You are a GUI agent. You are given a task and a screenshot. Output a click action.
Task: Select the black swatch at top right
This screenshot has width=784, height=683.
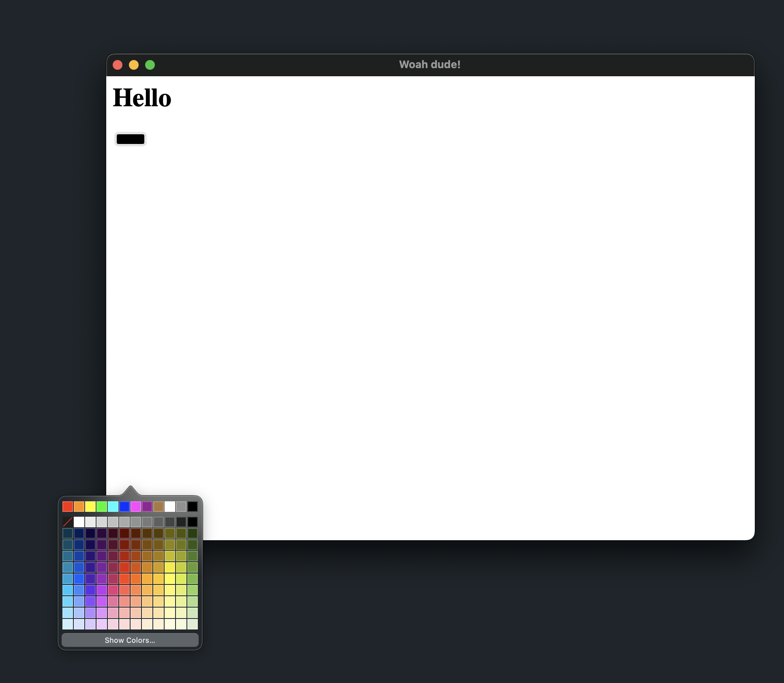click(x=193, y=507)
